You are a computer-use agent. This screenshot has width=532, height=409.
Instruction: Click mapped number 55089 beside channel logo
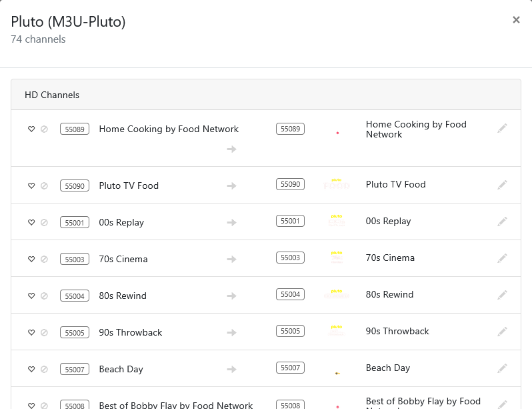point(291,129)
